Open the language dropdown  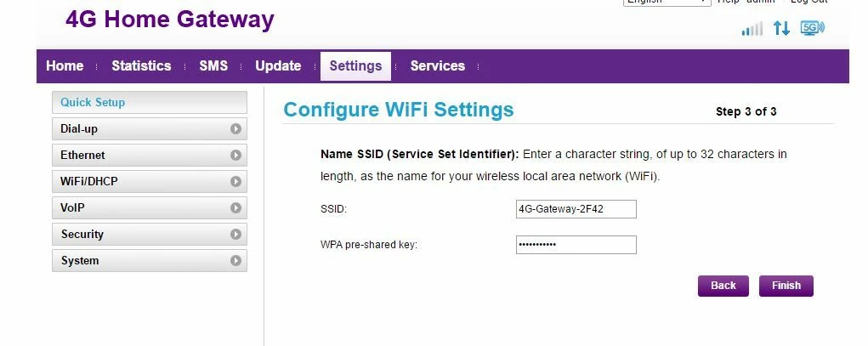(667, 2)
